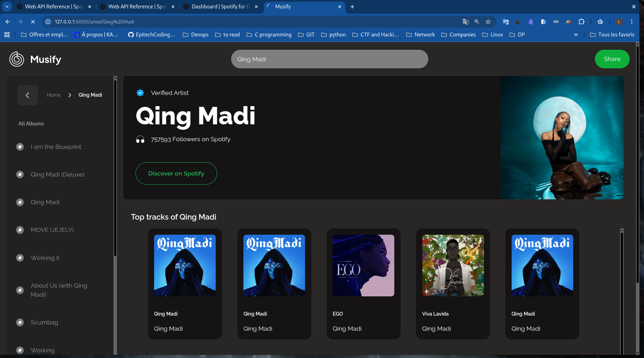The width and height of the screenshot is (644, 358).
Task: Open the MOVE (JEJELY) album
Action: click(52, 230)
